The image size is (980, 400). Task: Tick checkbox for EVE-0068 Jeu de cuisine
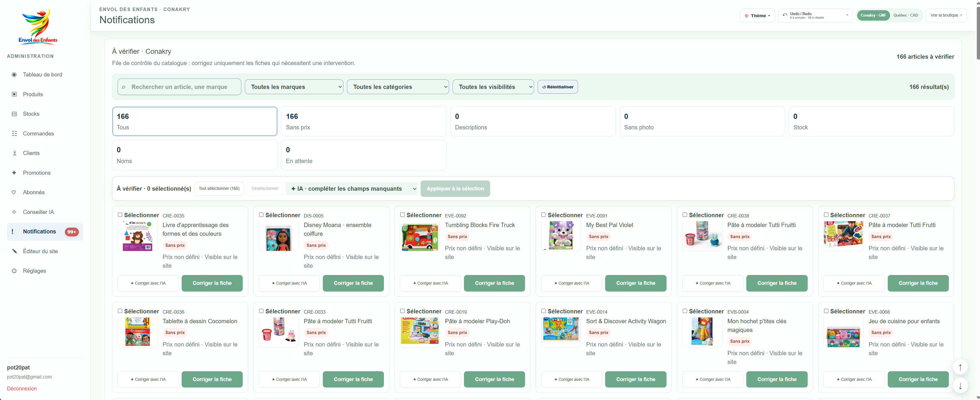[x=826, y=311]
